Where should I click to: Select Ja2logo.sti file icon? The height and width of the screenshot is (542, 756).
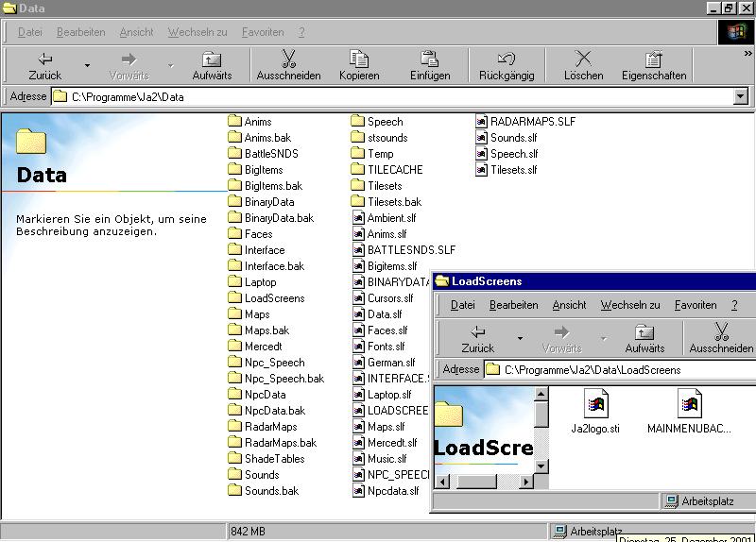point(596,404)
